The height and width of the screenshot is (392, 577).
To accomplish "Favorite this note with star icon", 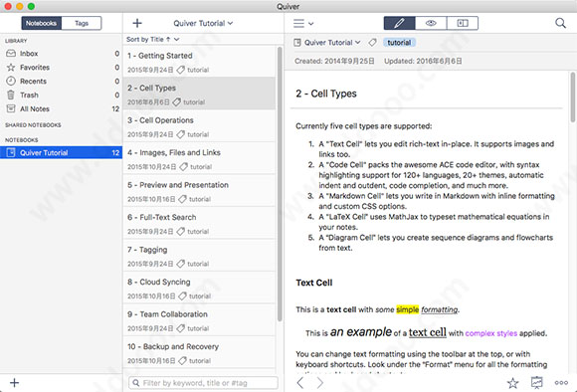I will (512, 383).
